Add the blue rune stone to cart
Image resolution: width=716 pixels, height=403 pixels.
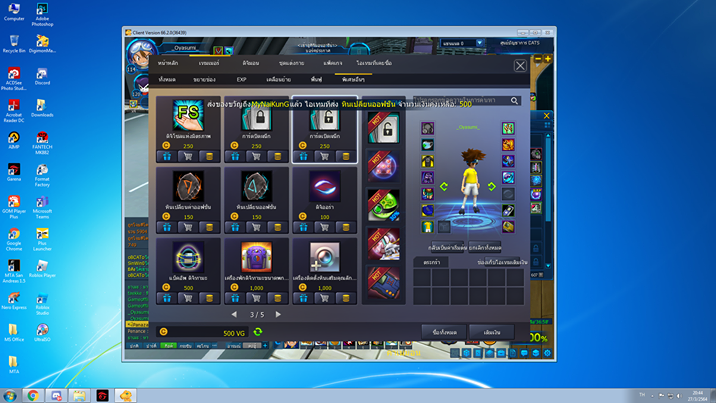click(256, 227)
